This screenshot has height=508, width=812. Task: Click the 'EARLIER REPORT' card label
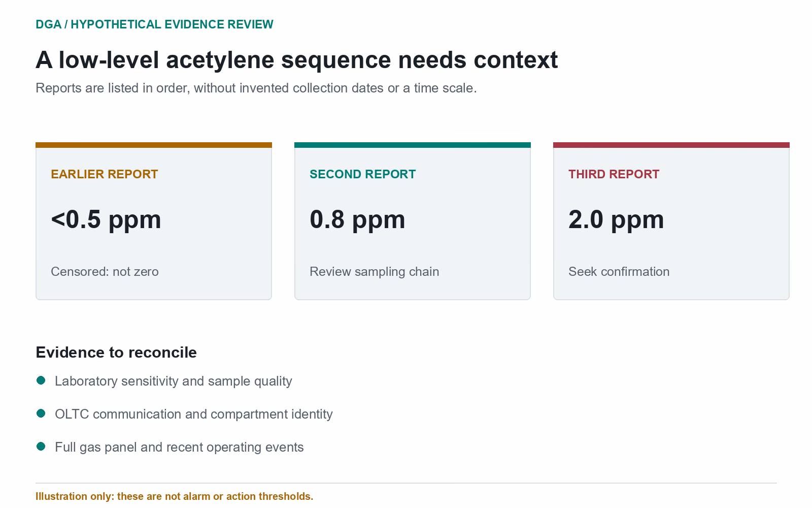(105, 174)
